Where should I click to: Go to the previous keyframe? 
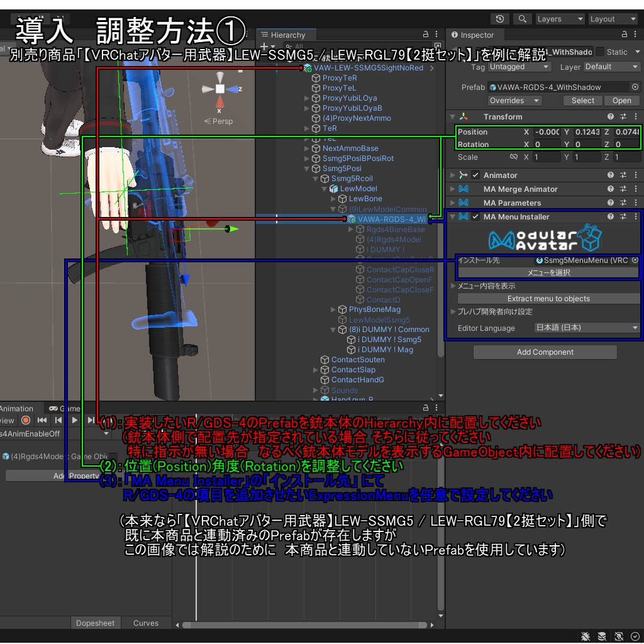[x=58, y=420]
